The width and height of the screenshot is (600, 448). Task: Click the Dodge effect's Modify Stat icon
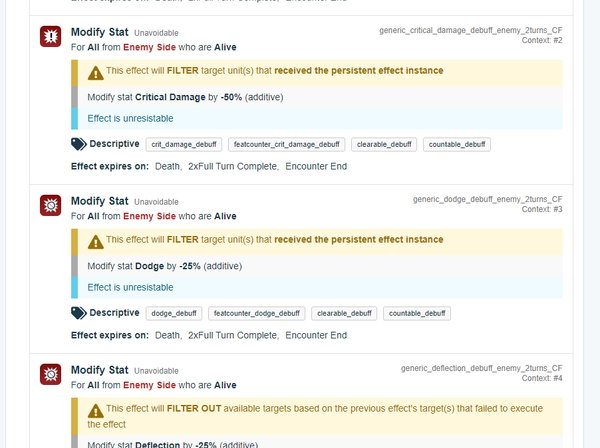click(50, 207)
